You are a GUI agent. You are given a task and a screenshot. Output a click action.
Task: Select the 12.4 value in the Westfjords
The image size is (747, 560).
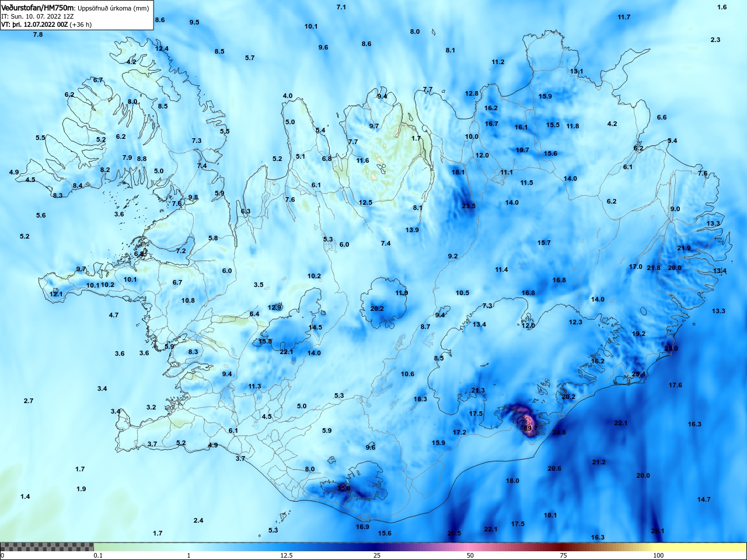[162, 48]
